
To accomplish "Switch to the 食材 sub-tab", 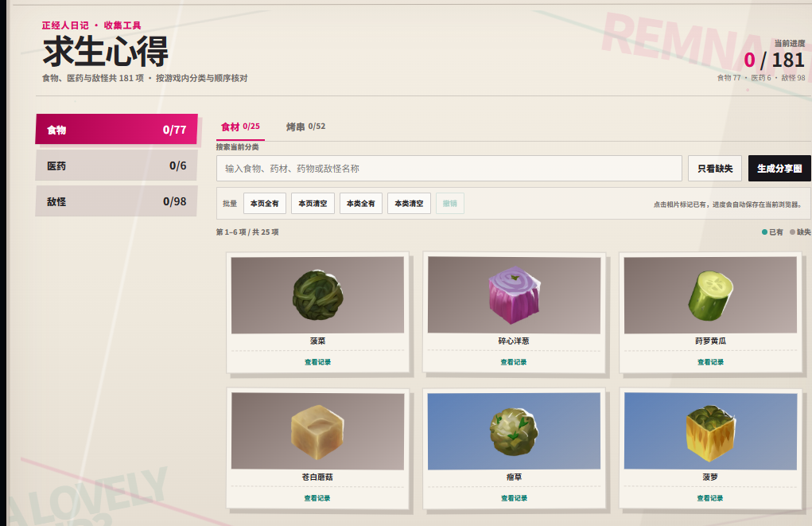I will click(240, 127).
